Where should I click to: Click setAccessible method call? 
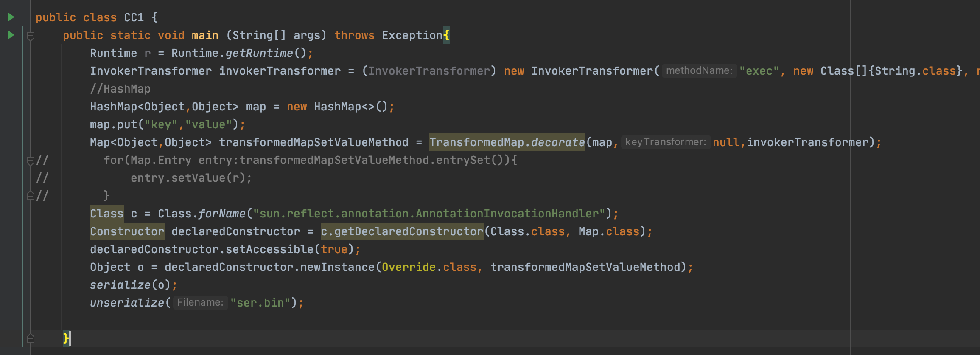point(269,249)
